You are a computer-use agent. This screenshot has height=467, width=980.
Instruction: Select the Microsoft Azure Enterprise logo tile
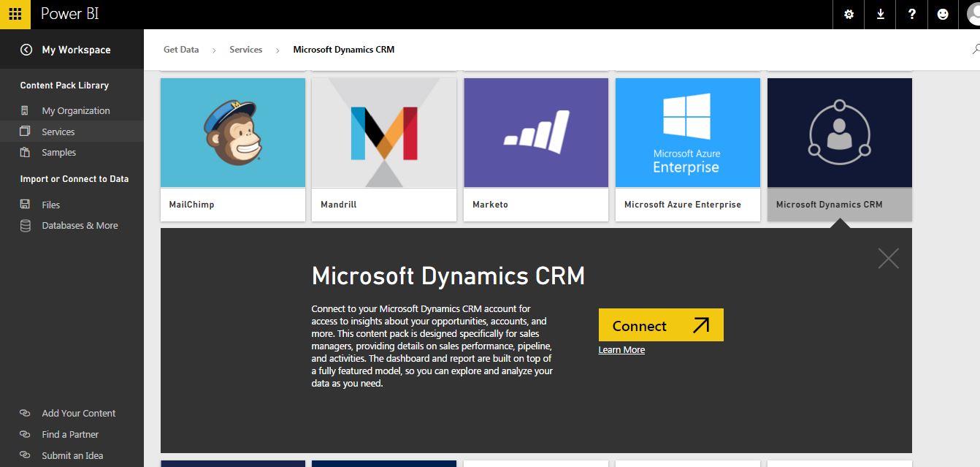[688, 132]
